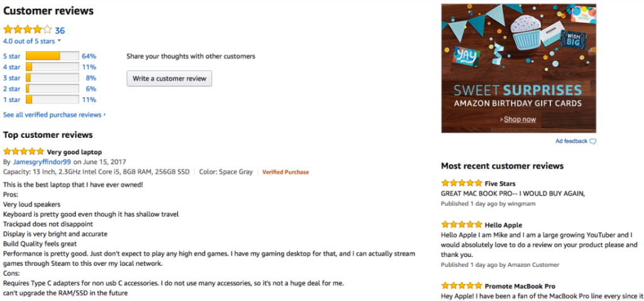The image size is (644, 301).
Task: Click the stars beside the Hello Apple review
Action: 462,225
